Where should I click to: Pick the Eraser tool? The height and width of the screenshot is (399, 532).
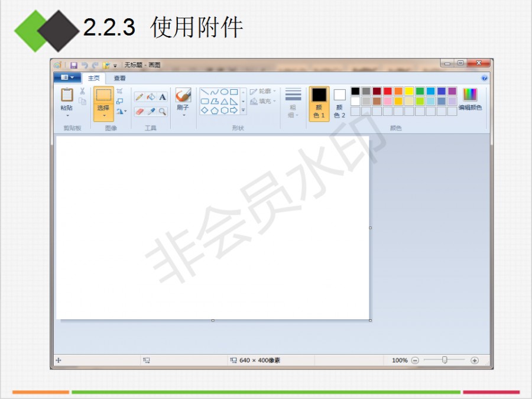point(140,111)
